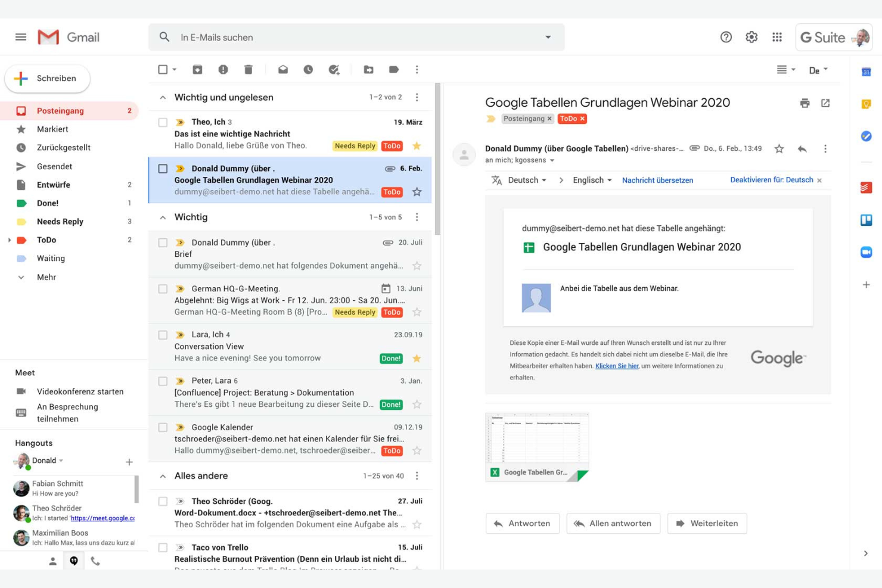The image size is (882, 588).
Task: Archive the selected email
Action: (x=197, y=69)
